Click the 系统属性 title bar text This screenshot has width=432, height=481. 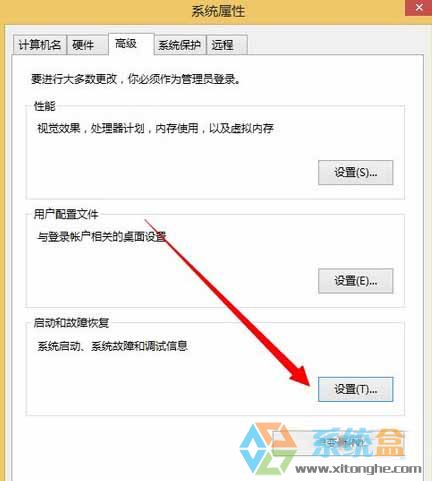point(218,11)
